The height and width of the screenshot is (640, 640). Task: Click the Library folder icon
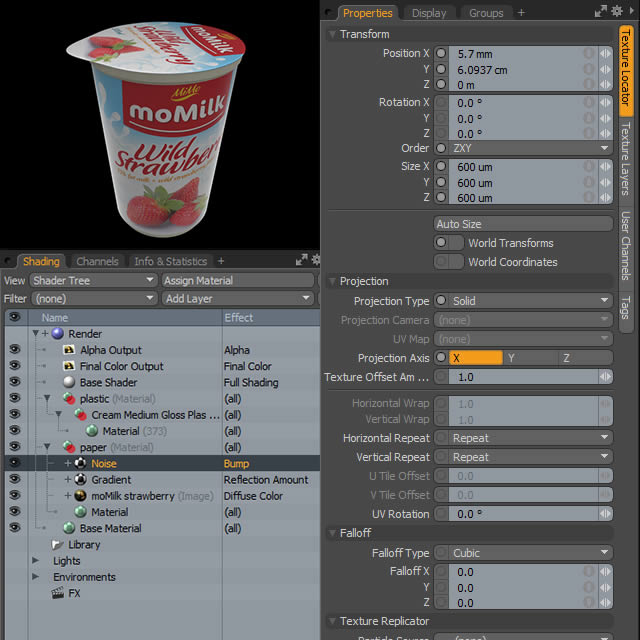pos(57,544)
